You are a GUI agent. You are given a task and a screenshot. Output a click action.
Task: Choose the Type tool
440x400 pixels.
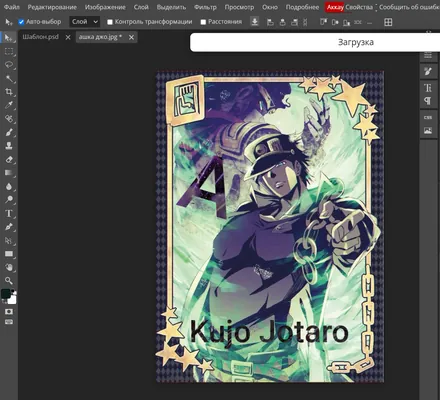9,213
